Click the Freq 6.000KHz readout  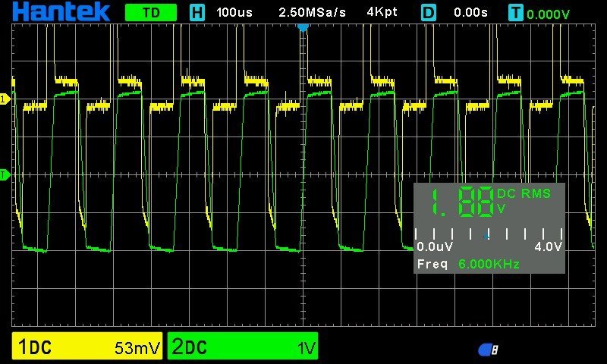(x=468, y=264)
